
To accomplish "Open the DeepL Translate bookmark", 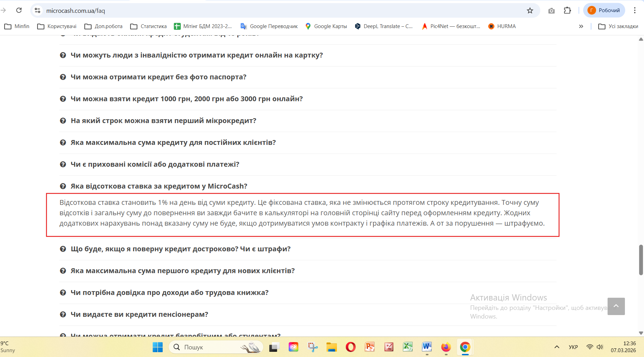I will [384, 26].
